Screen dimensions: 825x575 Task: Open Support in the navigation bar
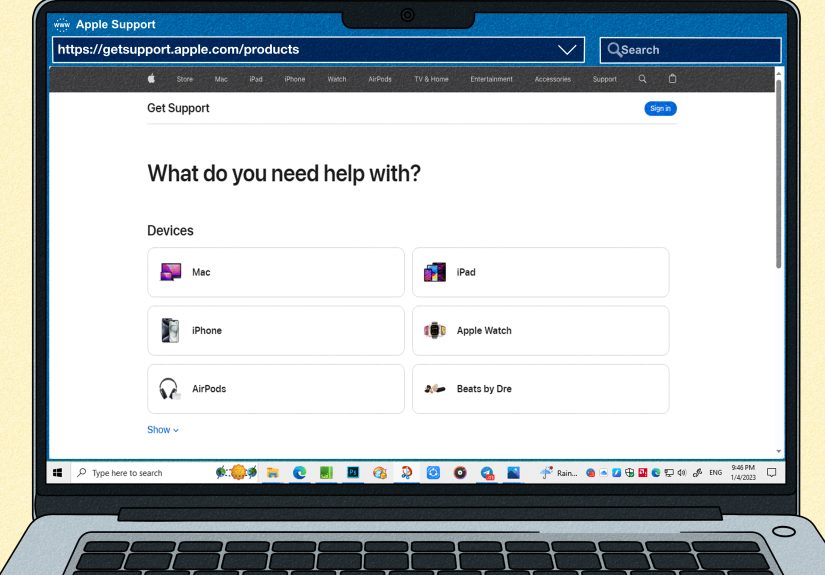point(605,79)
